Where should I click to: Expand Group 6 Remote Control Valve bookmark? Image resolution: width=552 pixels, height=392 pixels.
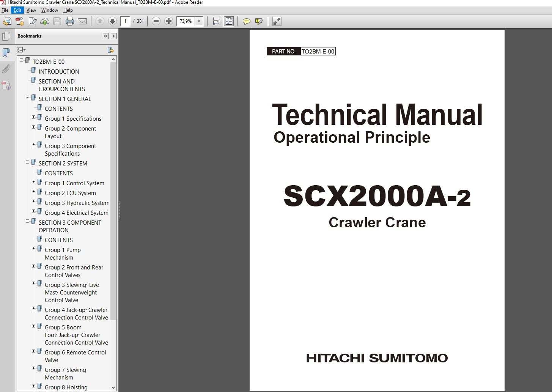coord(34,351)
